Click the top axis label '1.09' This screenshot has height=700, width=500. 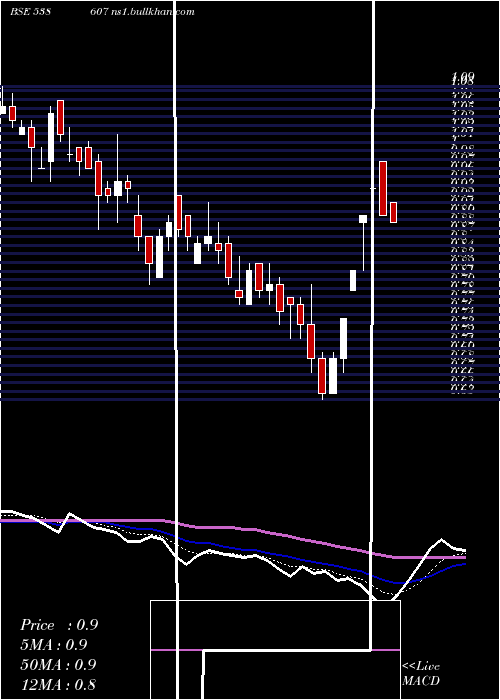coord(462,78)
